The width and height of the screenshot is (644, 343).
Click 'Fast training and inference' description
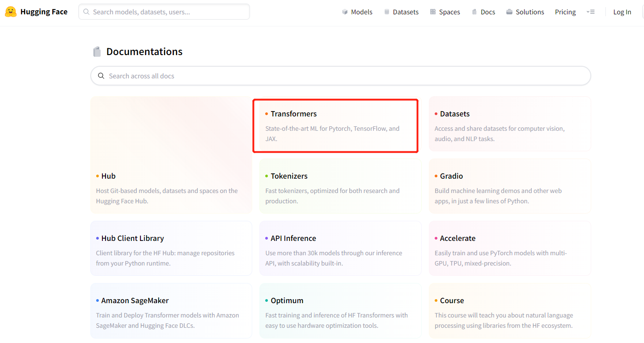(x=336, y=320)
